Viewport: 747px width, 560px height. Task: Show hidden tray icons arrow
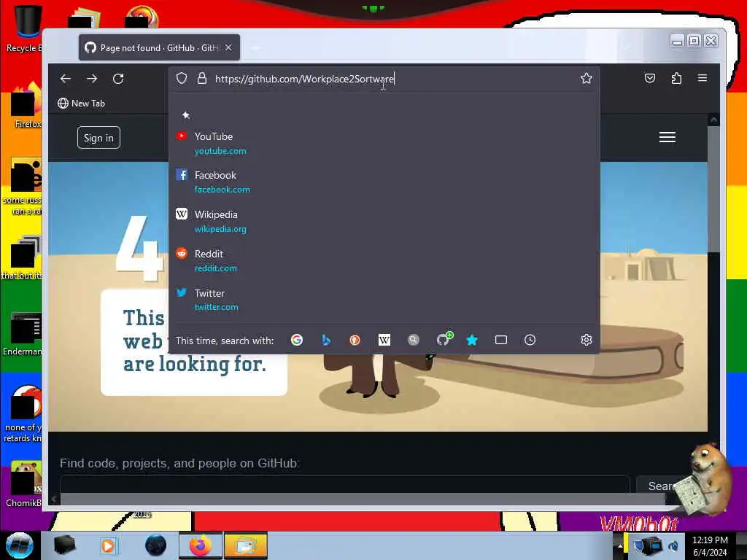coord(619,545)
